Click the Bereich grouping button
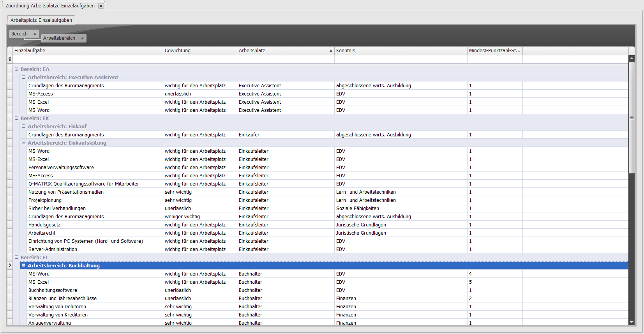644x334 pixels. click(23, 34)
